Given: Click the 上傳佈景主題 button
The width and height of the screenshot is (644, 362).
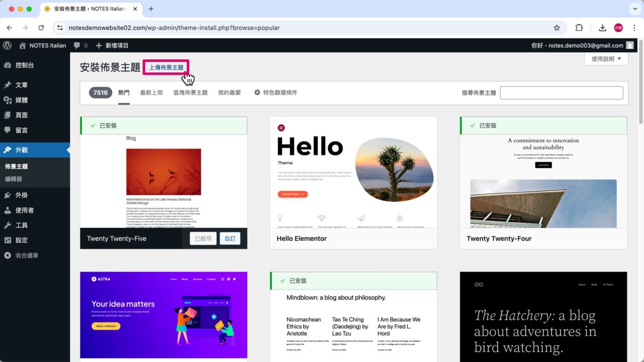Looking at the screenshot, I should pyautogui.click(x=166, y=67).
